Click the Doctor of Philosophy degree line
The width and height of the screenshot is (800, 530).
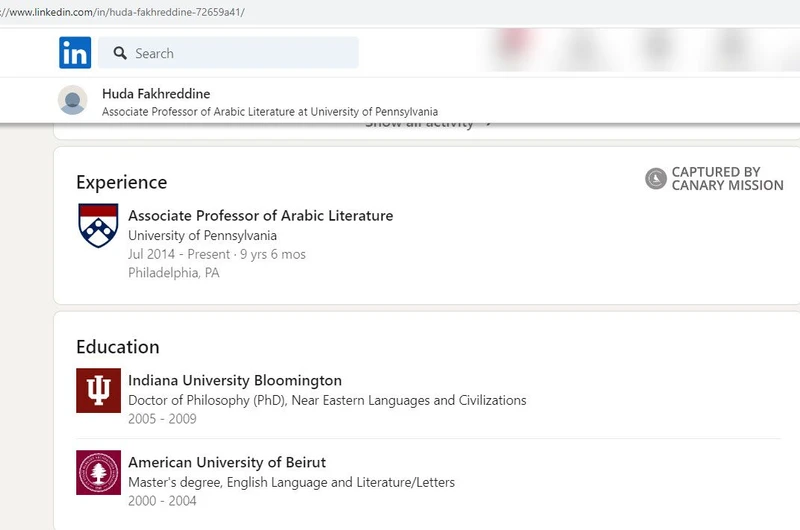[x=327, y=400]
